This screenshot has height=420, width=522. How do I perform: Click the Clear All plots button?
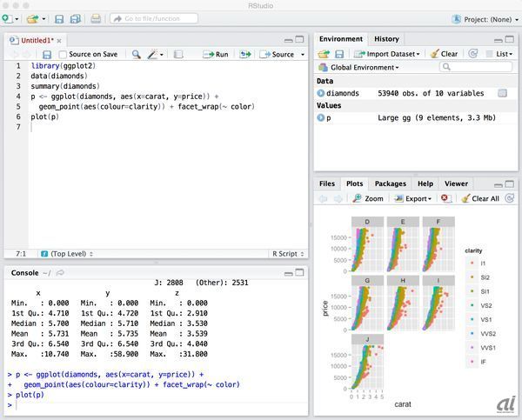point(479,198)
